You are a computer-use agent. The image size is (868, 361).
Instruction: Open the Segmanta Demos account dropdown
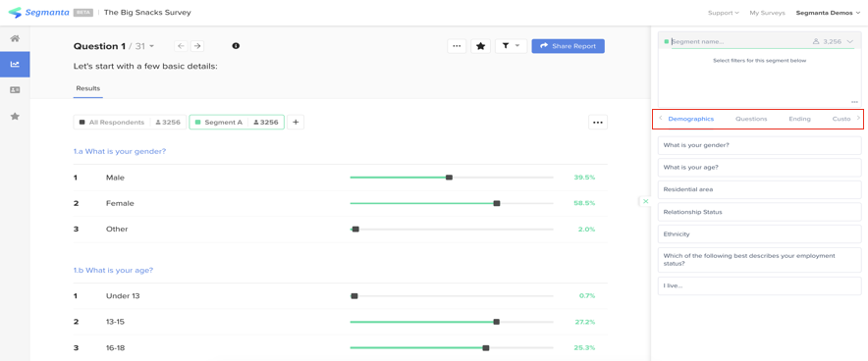click(x=828, y=13)
